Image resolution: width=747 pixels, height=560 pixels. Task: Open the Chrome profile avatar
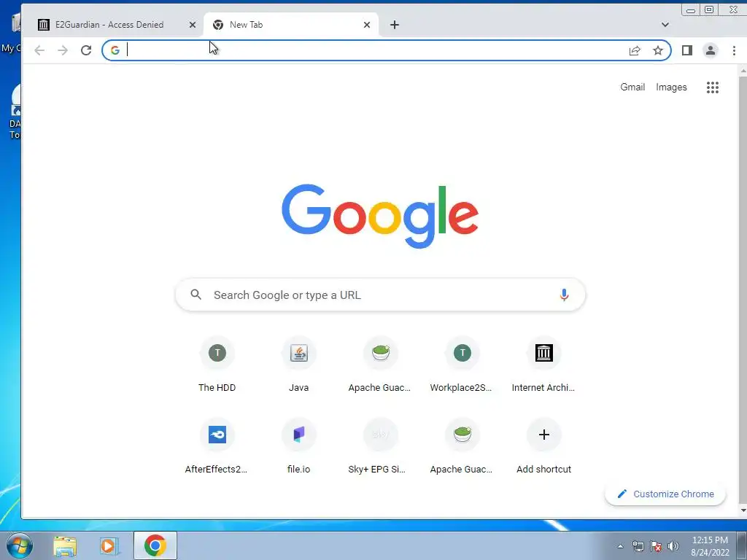pos(711,50)
